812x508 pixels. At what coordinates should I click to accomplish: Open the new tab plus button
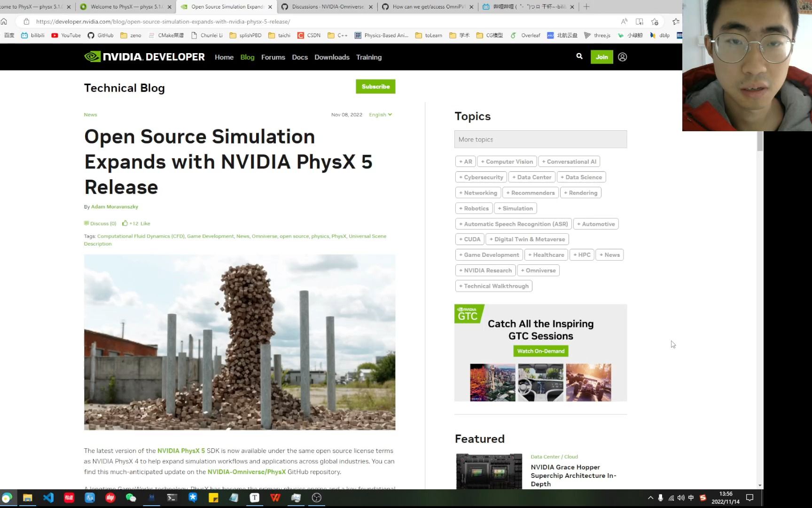coord(586,7)
